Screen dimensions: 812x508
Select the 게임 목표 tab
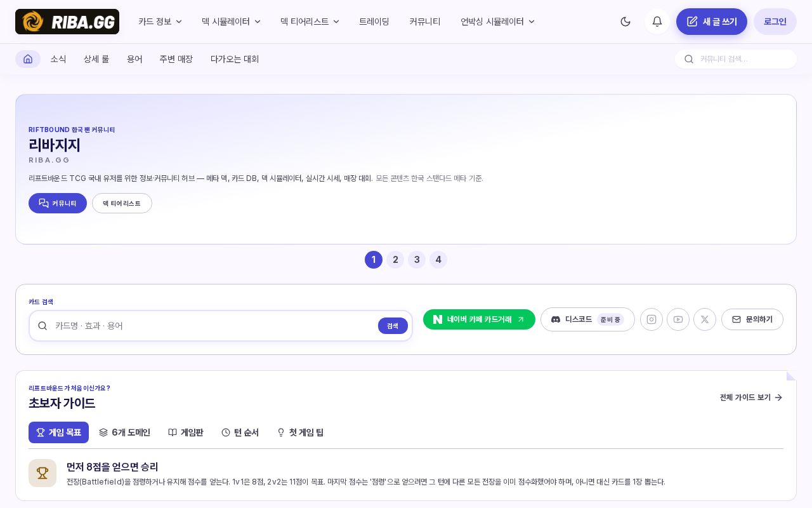tap(58, 432)
